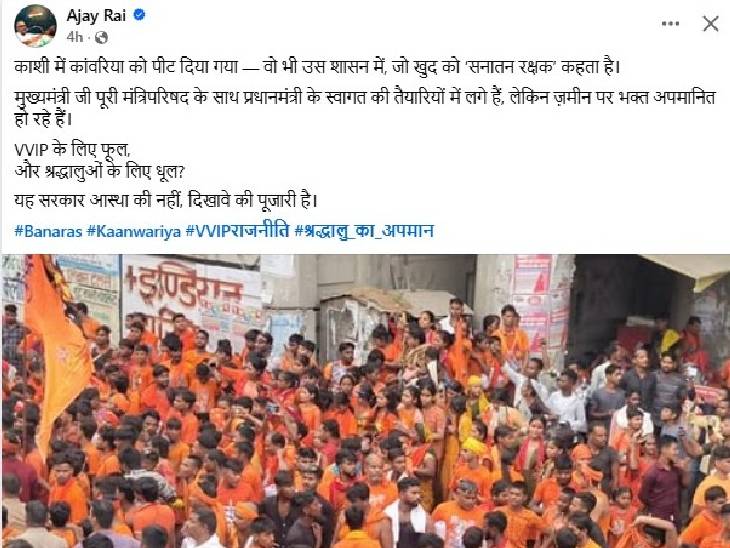
Task: Click the line 'और श्रद्धालुओं के लिए धूल?'
Action: [100, 171]
